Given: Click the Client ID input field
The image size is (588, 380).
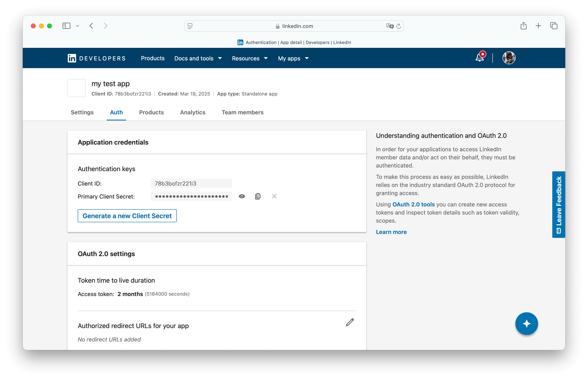Looking at the screenshot, I should (191, 183).
